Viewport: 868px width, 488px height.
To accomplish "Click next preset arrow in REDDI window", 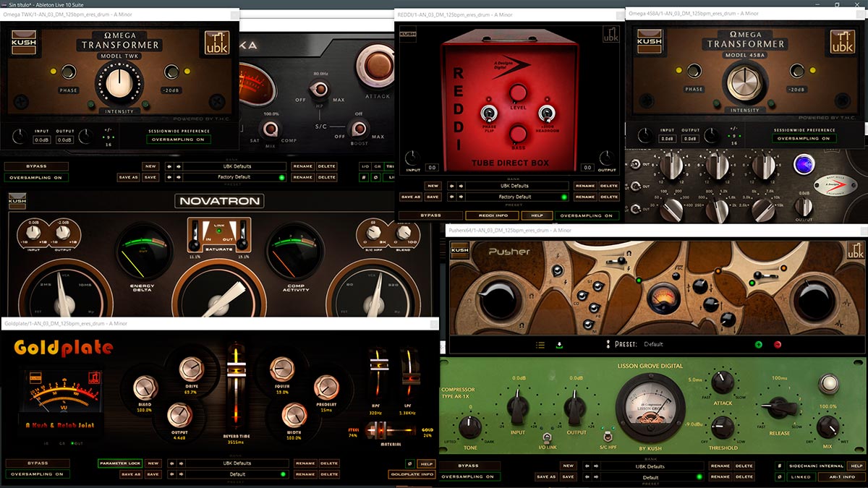I will click(x=459, y=197).
